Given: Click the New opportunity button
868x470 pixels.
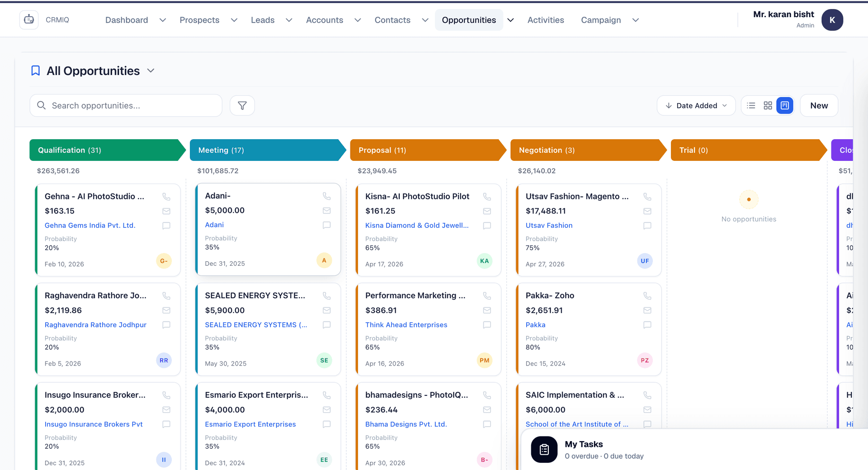Looking at the screenshot, I should click(819, 105).
